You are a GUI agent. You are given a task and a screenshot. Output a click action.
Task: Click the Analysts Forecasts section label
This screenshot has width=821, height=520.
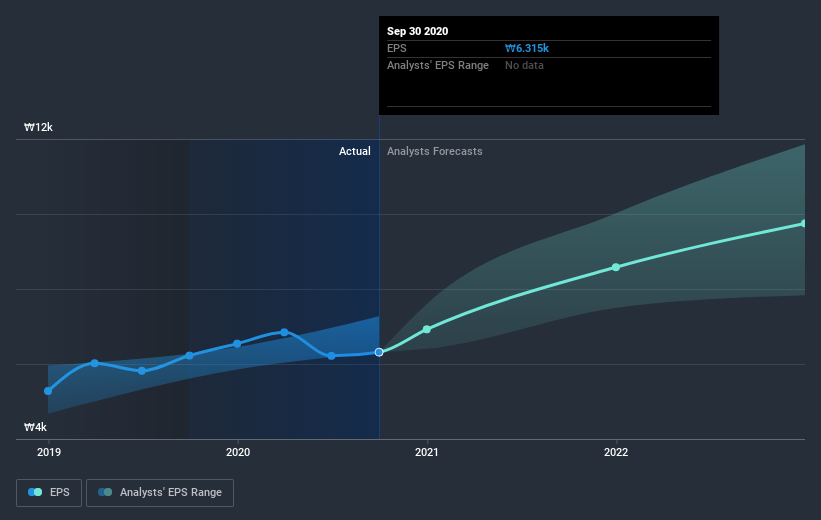pos(435,152)
